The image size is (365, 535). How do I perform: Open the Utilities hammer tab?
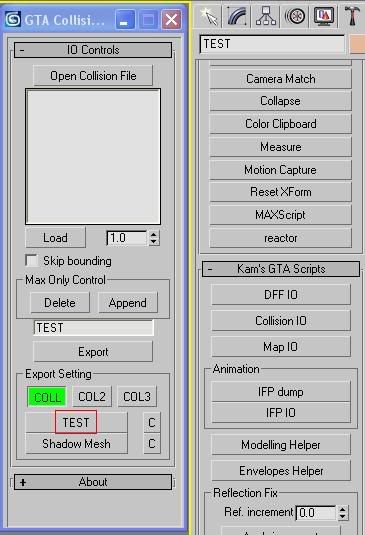pyautogui.click(x=352, y=16)
